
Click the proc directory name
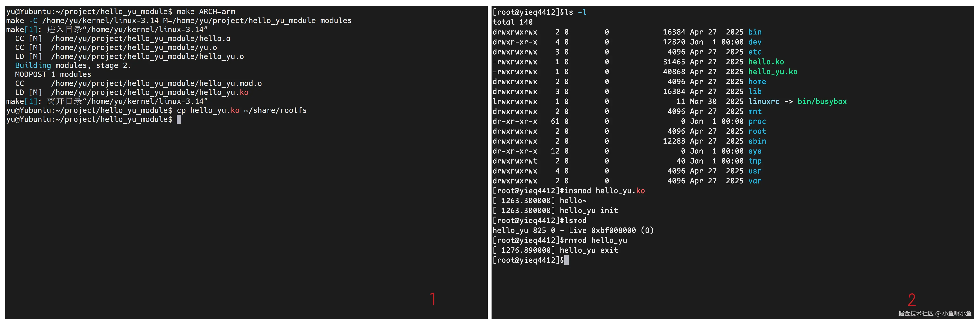[x=757, y=121]
